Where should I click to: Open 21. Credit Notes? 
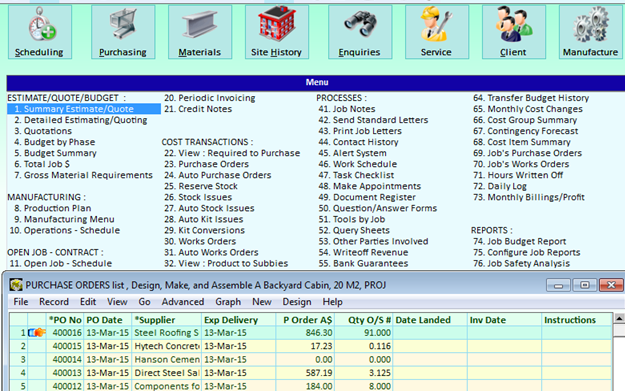198,109
